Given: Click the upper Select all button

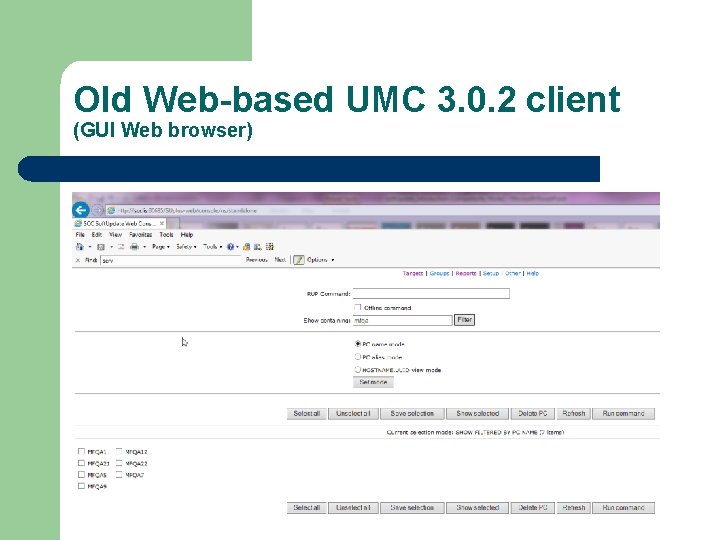Looking at the screenshot, I should (x=307, y=414).
